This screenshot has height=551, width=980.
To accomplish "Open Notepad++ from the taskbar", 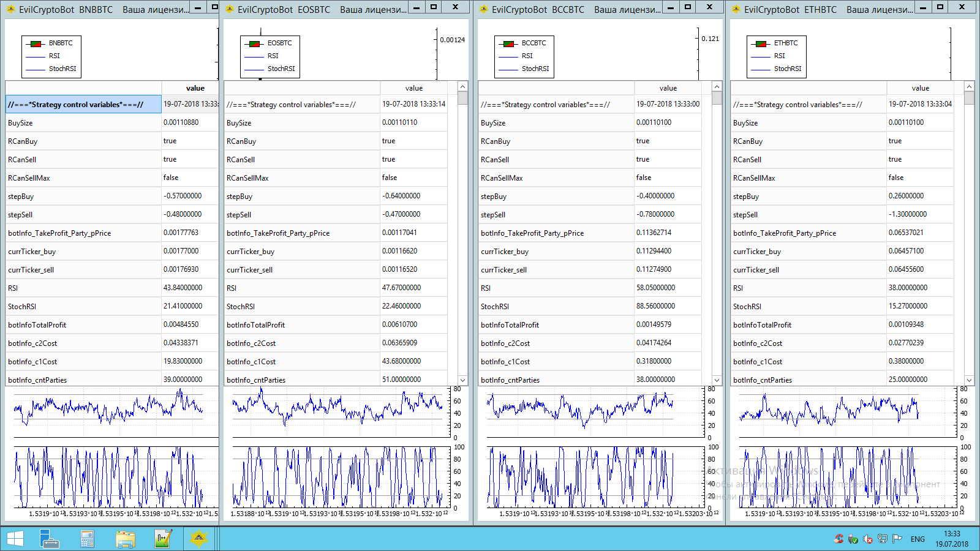I will click(x=163, y=539).
